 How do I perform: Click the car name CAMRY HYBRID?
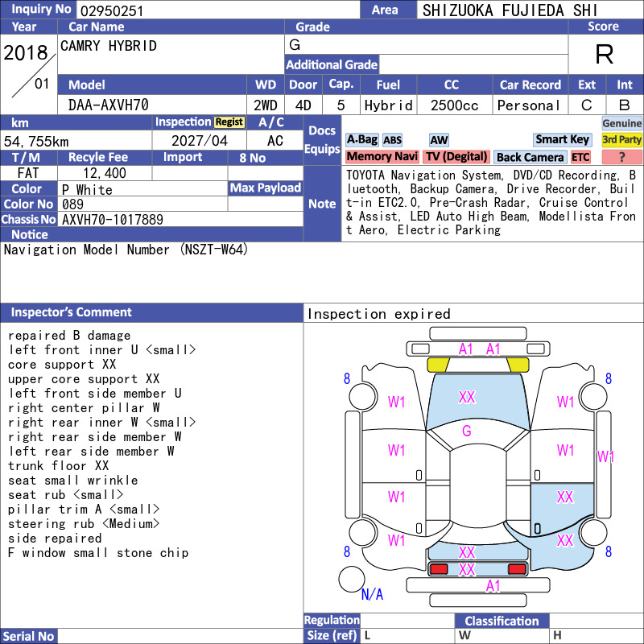click(x=109, y=46)
